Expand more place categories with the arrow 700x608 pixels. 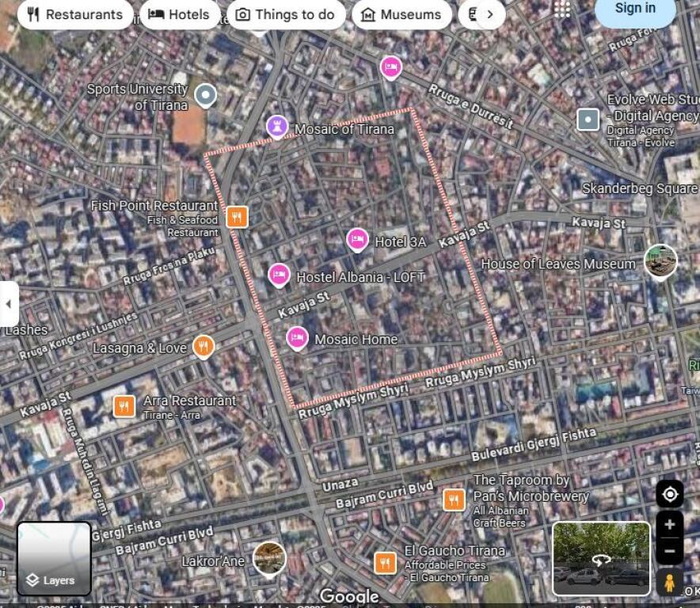tap(490, 14)
